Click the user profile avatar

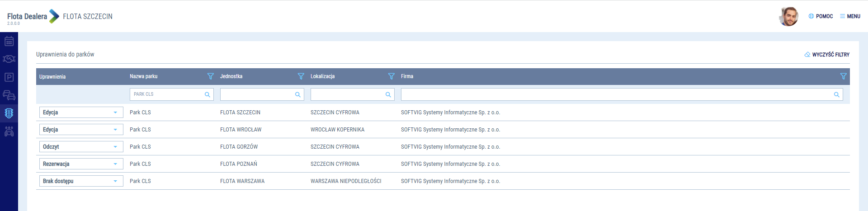tap(789, 16)
